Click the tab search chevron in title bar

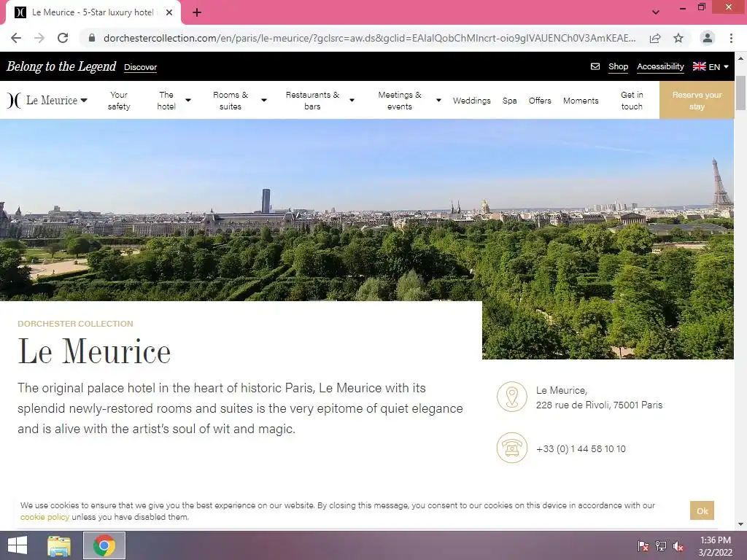click(x=656, y=12)
